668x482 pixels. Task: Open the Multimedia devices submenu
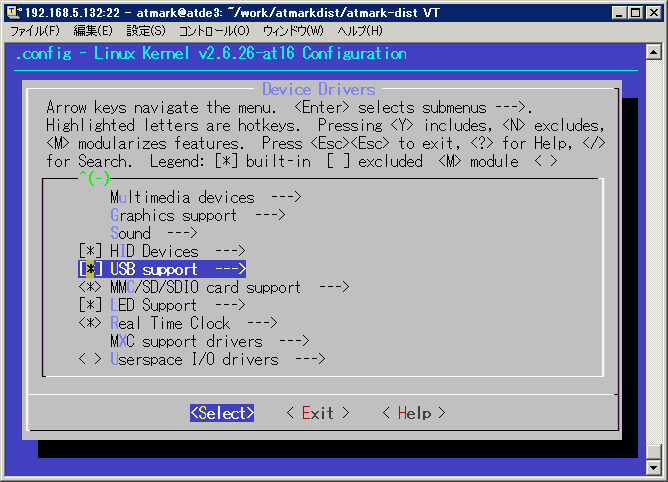[206, 197]
